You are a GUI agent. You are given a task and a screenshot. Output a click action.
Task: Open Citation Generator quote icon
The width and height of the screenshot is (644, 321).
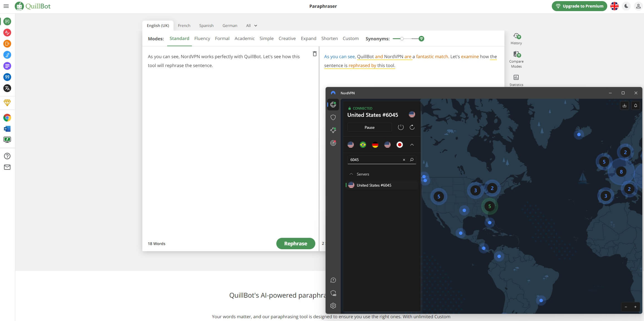[7, 77]
